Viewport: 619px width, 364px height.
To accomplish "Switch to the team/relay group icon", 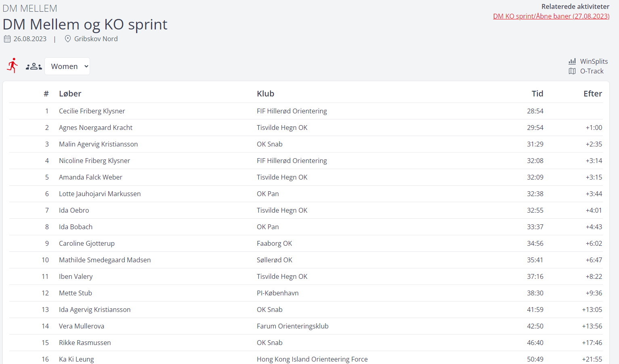I will click(34, 67).
